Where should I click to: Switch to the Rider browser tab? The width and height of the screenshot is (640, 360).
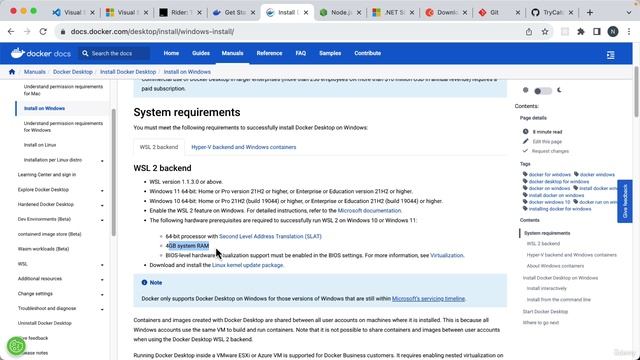point(180,13)
